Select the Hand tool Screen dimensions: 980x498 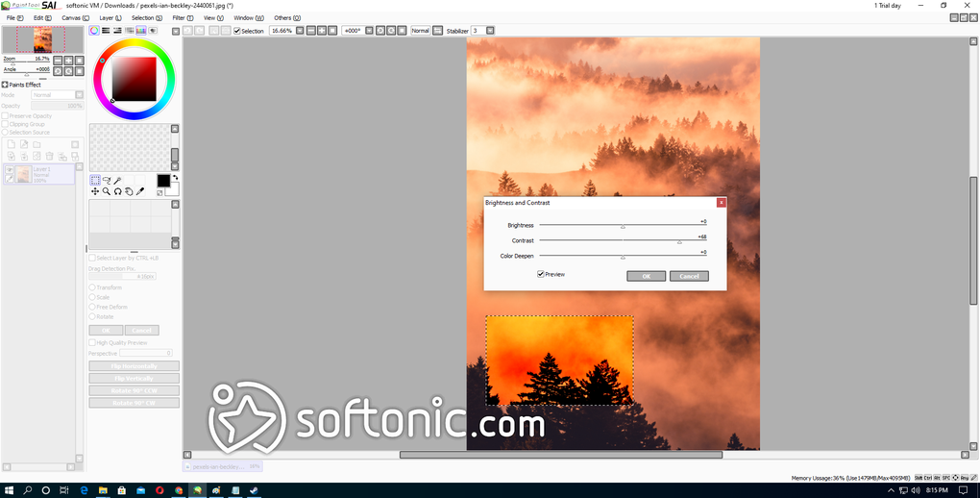coord(129,191)
